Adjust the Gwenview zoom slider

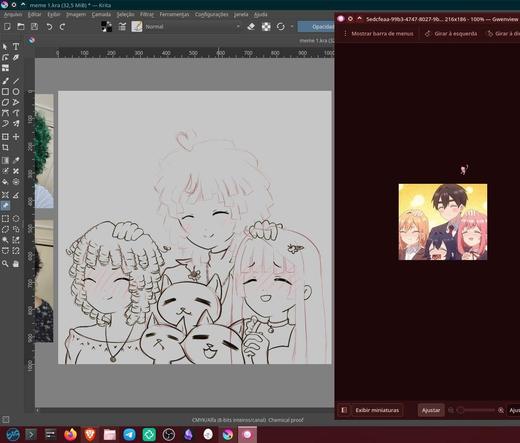click(475, 410)
